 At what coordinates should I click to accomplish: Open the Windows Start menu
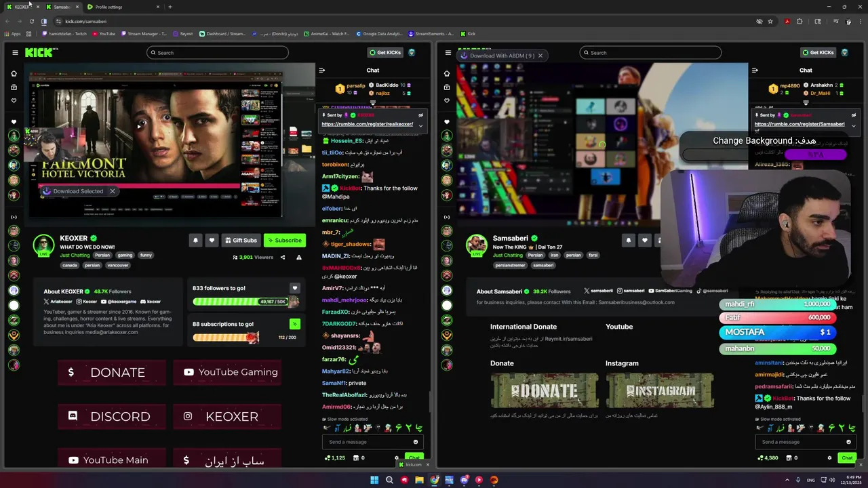tap(374, 480)
